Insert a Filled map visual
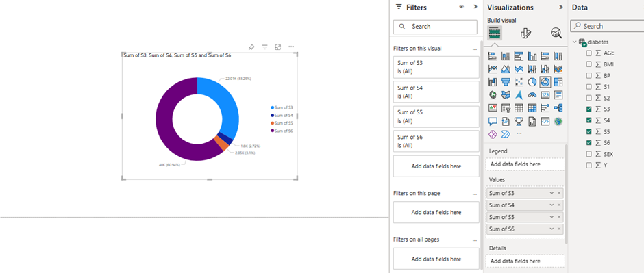Viewport: 644px width, 273px height. [x=506, y=95]
